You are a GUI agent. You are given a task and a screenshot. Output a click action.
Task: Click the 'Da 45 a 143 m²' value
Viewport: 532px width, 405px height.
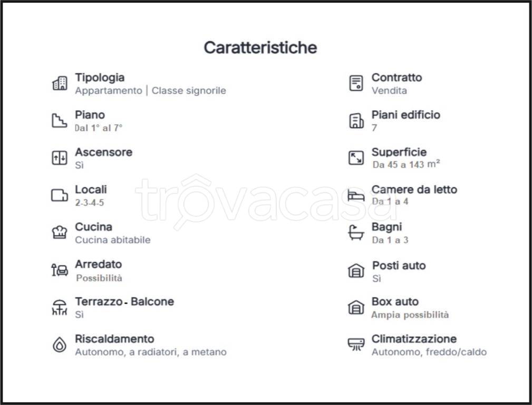click(x=406, y=165)
